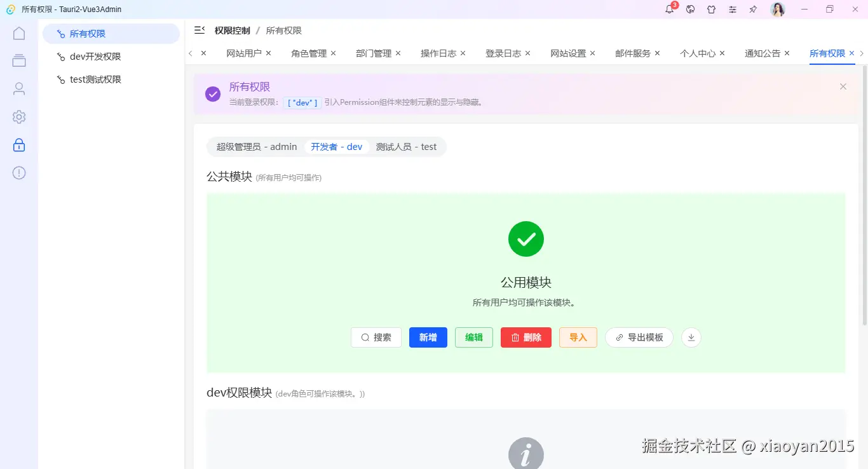Select the 超级管理员 - admin role
Viewport: 868px width, 469px height.
click(256, 147)
